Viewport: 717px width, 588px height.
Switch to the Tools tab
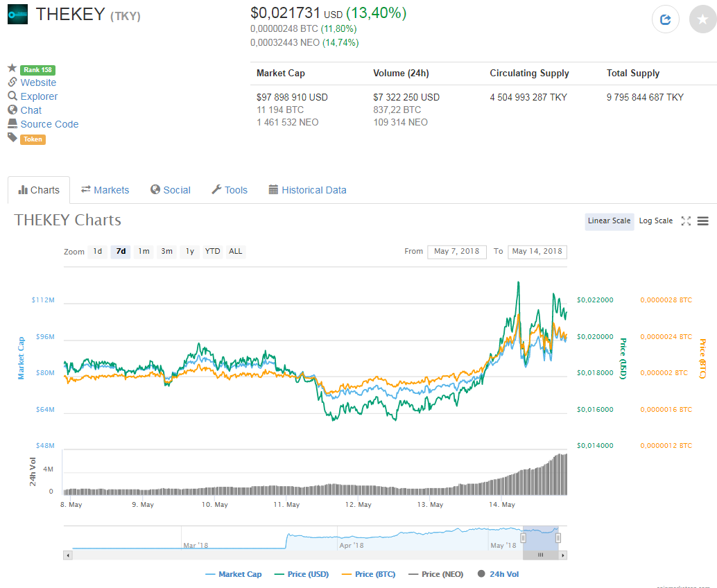230,190
